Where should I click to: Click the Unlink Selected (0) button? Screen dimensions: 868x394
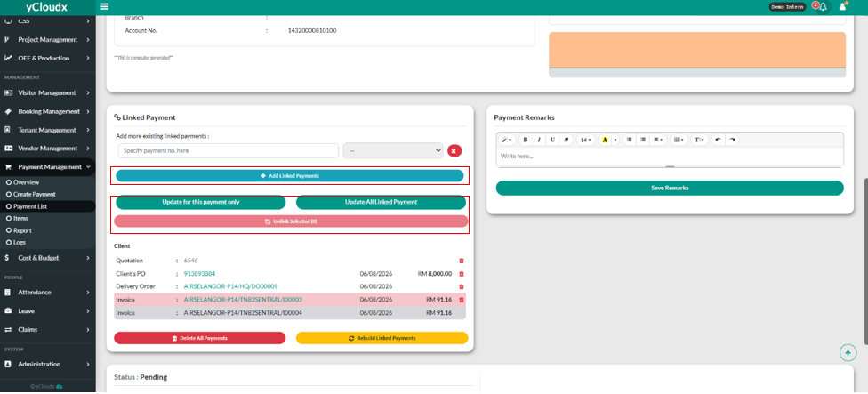point(291,221)
